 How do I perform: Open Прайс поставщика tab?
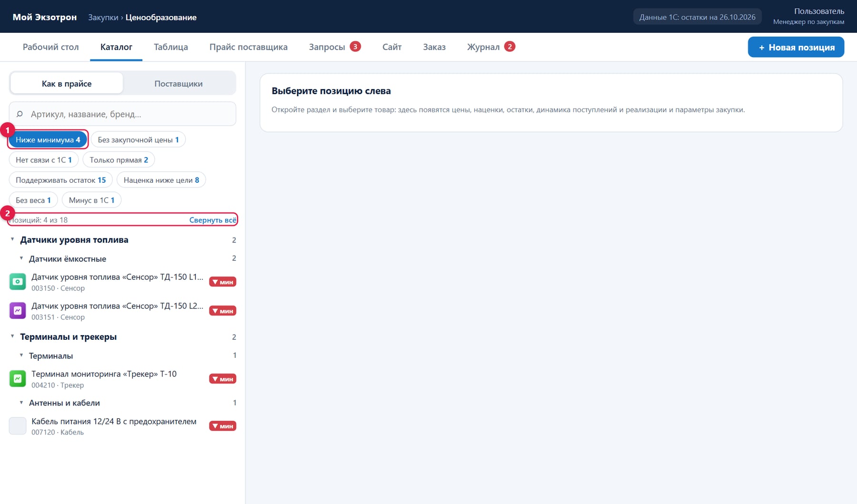(249, 47)
